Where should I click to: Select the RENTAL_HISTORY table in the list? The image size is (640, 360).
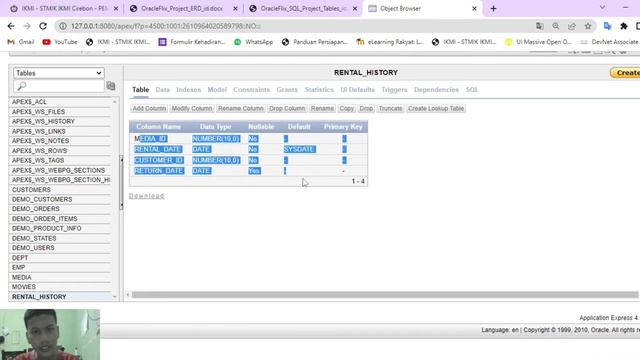[39, 297]
